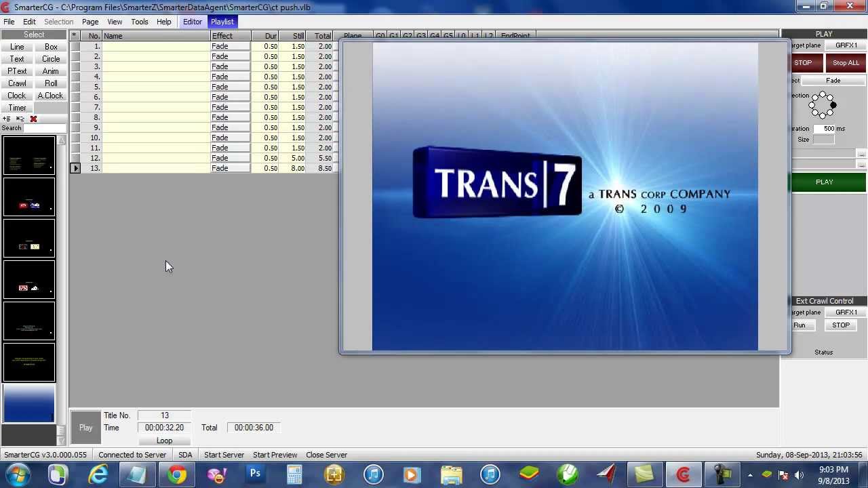Screen dimensions: 868x488
Task: Open the Help menu
Action: click(x=164, y=22)
